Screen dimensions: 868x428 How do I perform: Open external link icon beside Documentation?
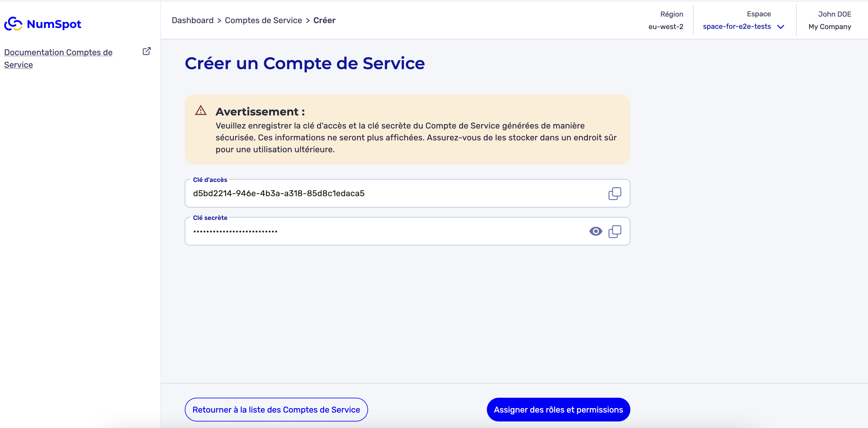point(146,51)
